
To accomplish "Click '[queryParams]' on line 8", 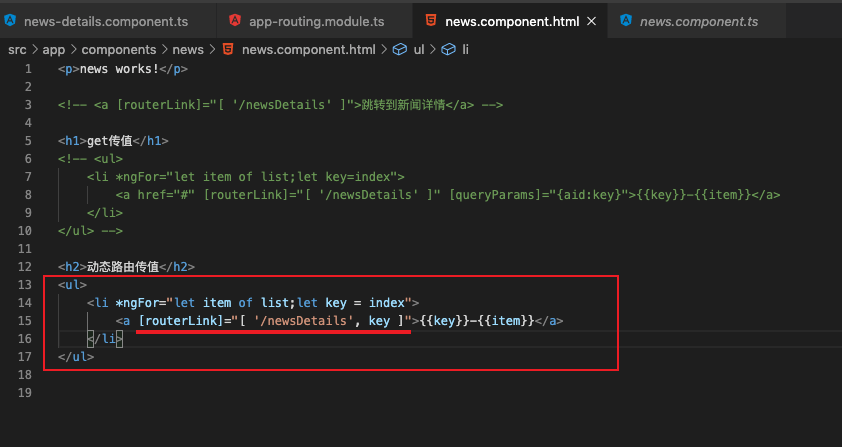I will pos(495,195).
